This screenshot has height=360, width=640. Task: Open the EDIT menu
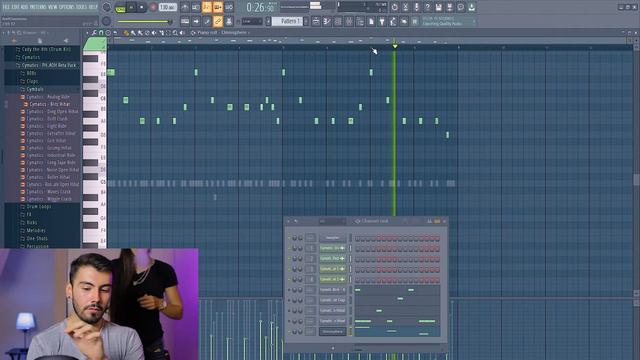15,7
